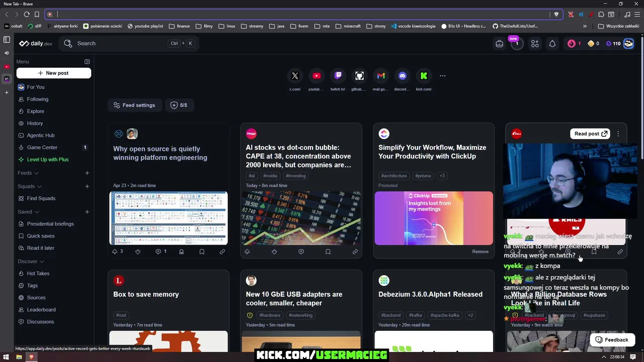Screen dimensions: 644x362
Task: Open Agentic Hub
Action: pos(54,135)
